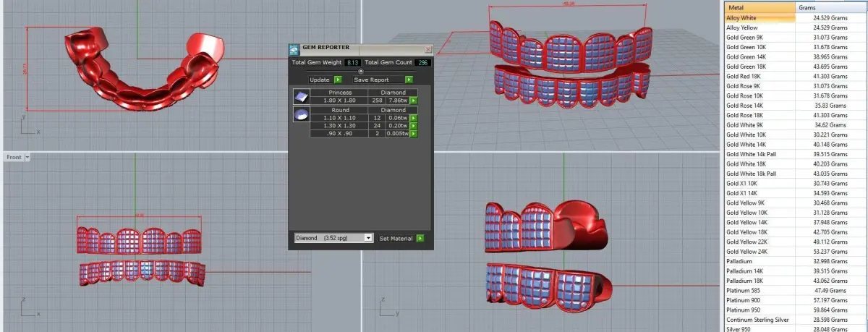Select the Silver 950 row

(796, 328)
